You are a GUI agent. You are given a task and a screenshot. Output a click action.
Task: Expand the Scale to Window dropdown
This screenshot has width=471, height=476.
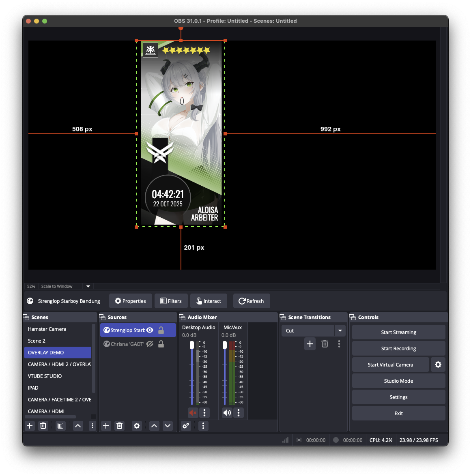pos(88,286)
